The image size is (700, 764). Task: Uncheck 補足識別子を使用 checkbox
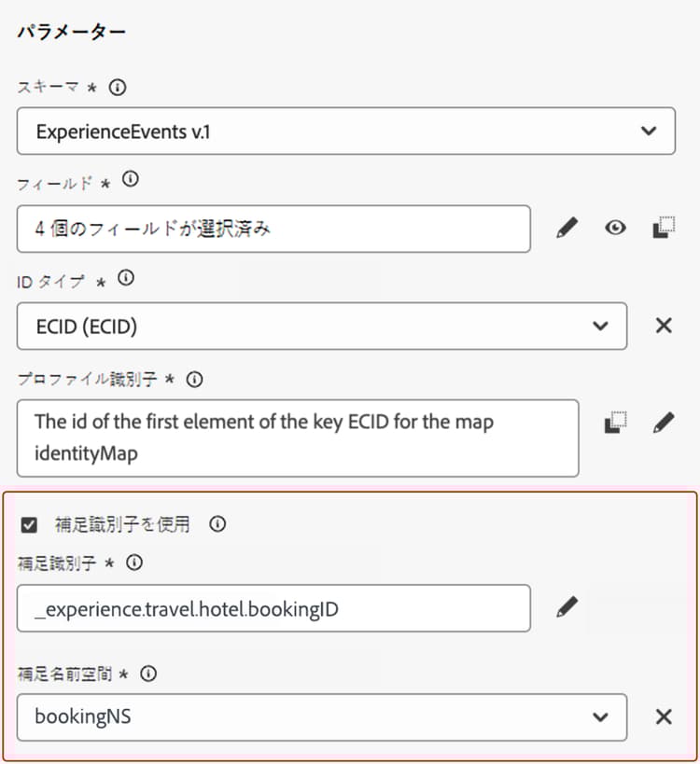[29, 525]
